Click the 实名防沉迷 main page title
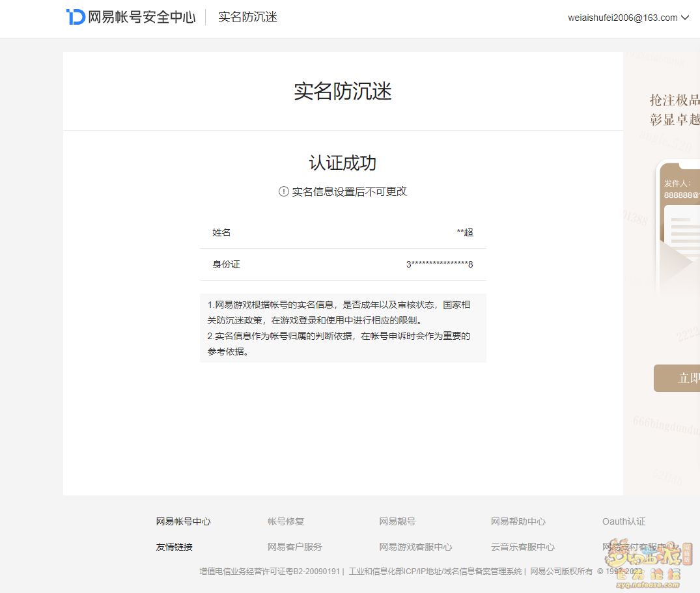Viewport: 700px width, 593px height. [343, 92]
